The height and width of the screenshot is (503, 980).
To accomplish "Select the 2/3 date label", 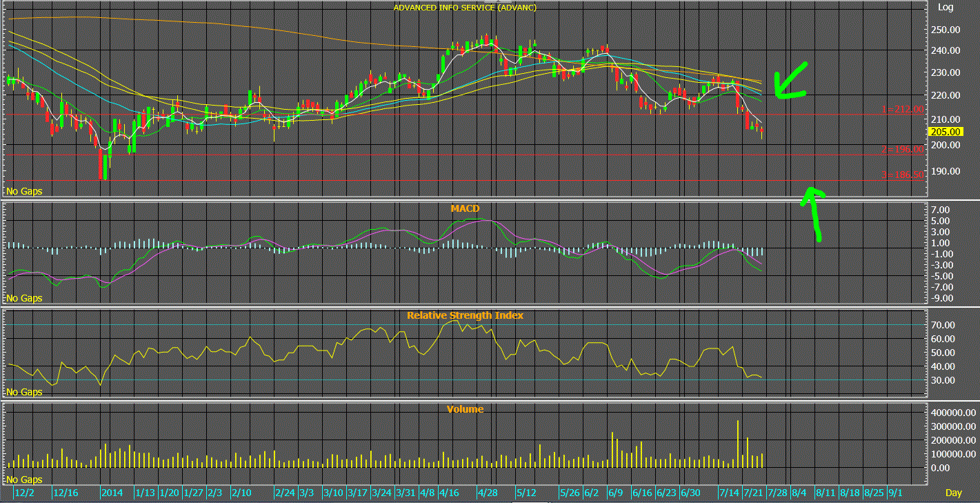I will [x=215, y=493].
